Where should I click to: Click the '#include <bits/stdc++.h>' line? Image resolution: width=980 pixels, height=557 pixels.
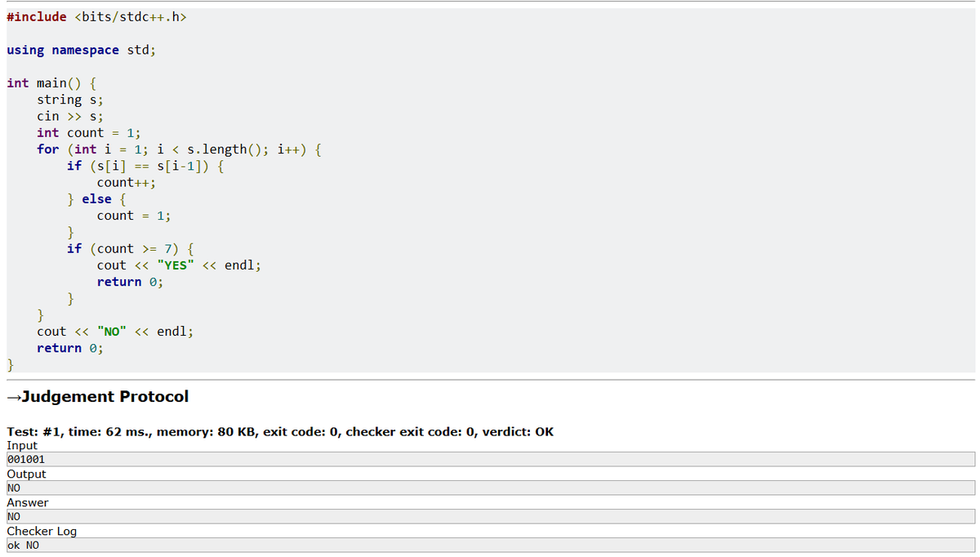(x=96, y=16)
